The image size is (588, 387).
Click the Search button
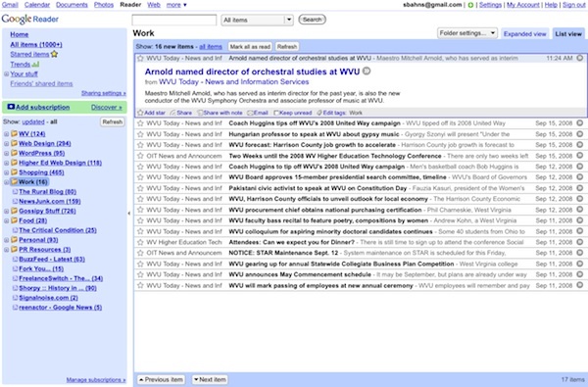coord(312,20)
